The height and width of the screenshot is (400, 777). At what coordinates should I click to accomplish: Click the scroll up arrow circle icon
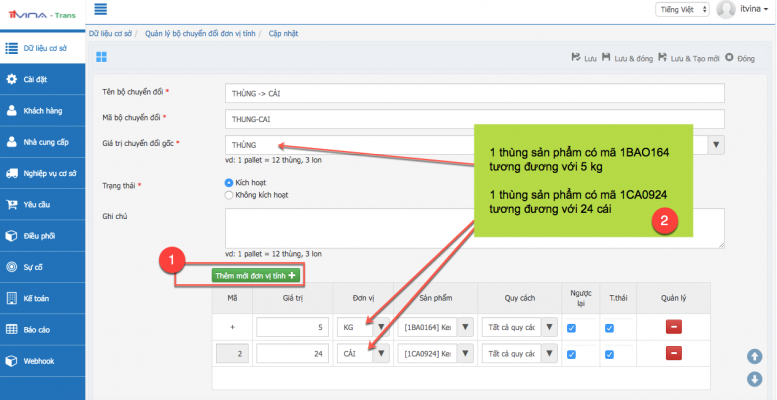coord(754,356)
